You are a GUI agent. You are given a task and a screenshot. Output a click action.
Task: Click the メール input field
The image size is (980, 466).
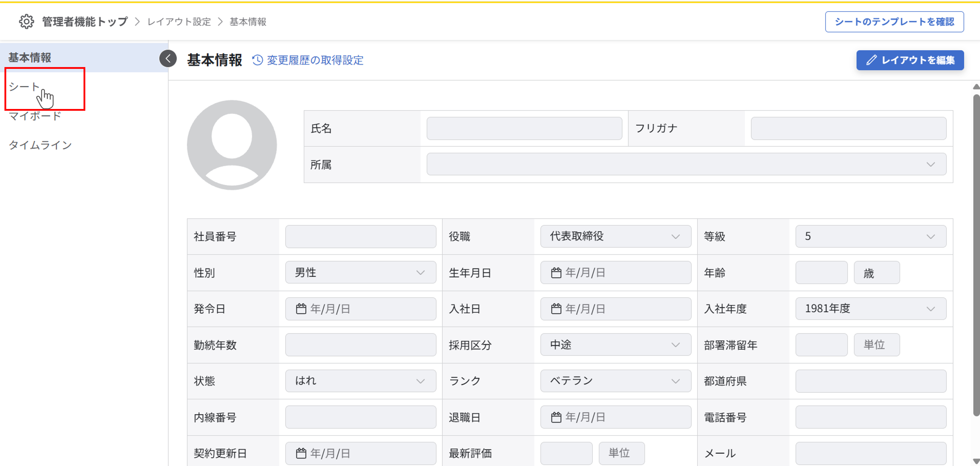click(870, 453)
